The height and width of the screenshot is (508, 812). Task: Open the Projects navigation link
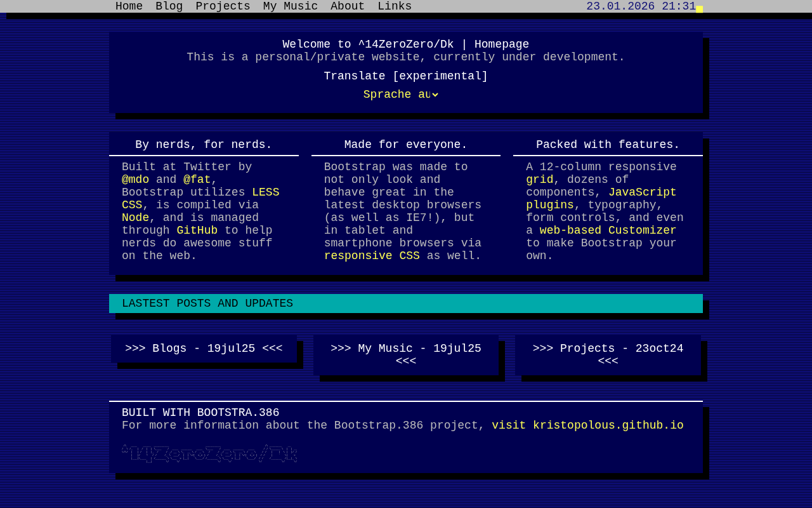click(223, 6)
